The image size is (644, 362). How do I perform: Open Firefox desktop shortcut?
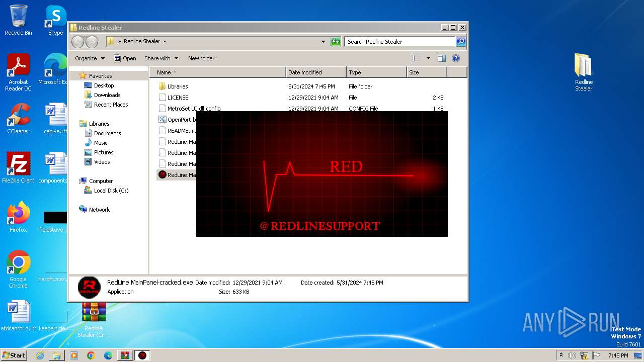click(18, 217)
